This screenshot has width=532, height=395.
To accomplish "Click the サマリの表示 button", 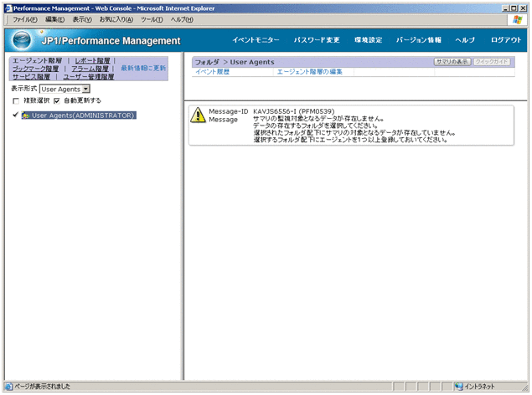I will [452, 62].
